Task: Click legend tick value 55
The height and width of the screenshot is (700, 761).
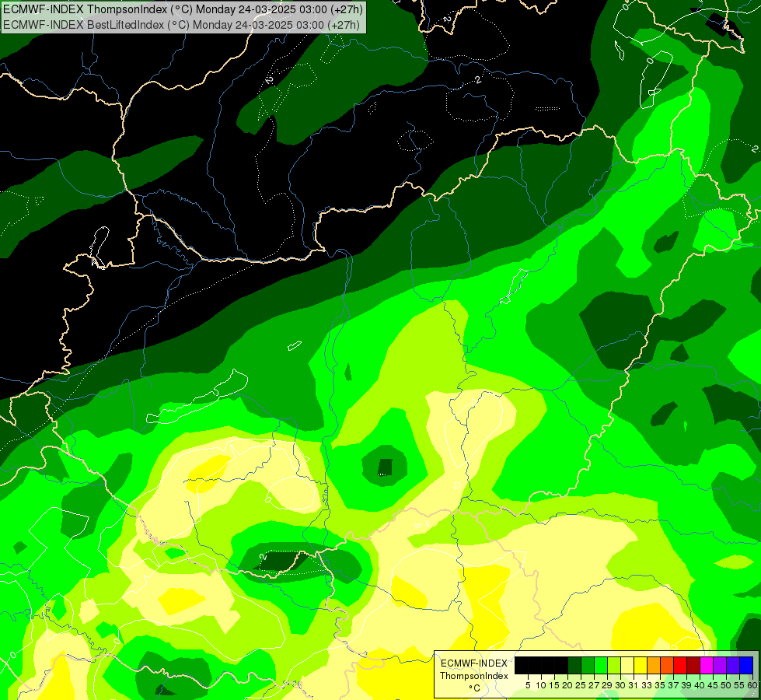Action: coord(738,685)
